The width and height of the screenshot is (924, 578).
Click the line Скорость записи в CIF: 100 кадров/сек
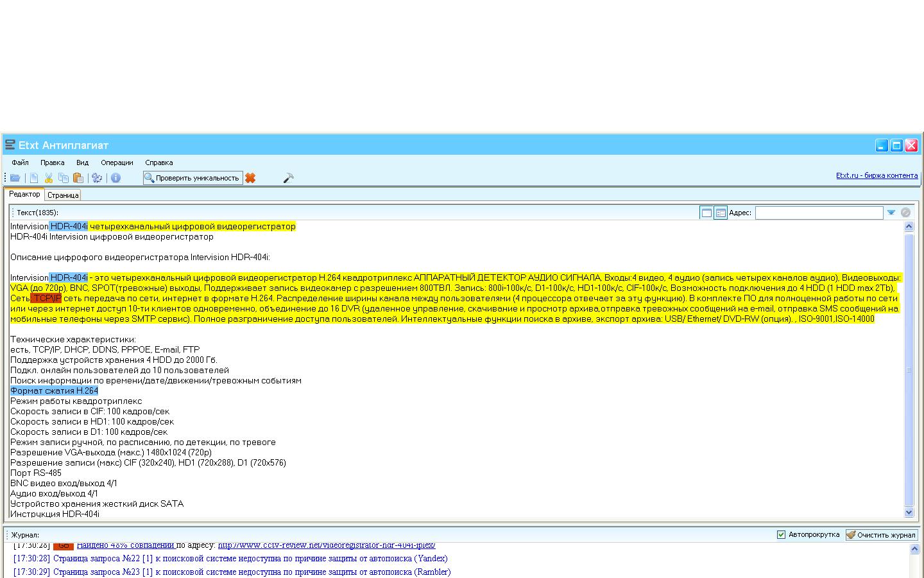point(90,411)
